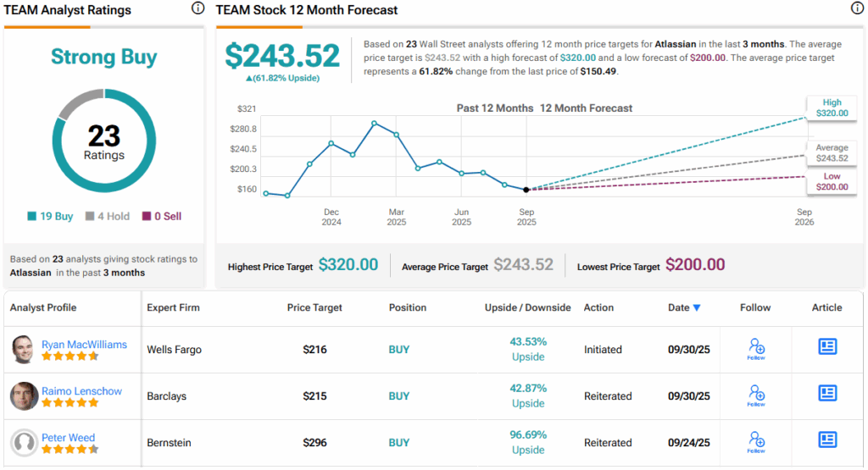
Task: Follow analyst Ryan MacWilliams
Action: point(756,348)
